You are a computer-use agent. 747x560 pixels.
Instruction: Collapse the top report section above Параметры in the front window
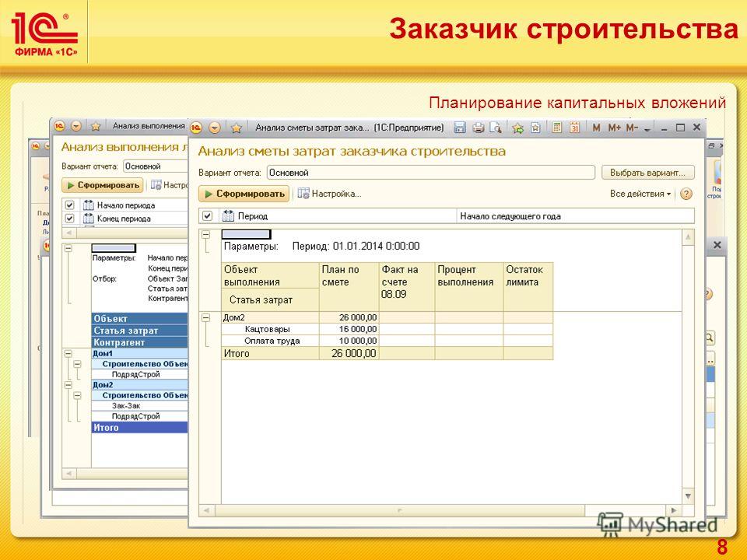pyautogui.click(x=205, y=235)
